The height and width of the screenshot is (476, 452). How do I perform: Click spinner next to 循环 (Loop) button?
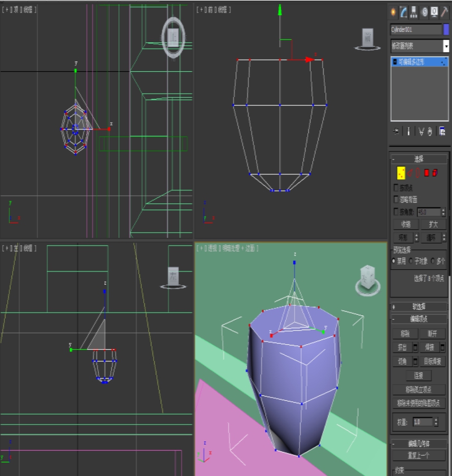444,237
